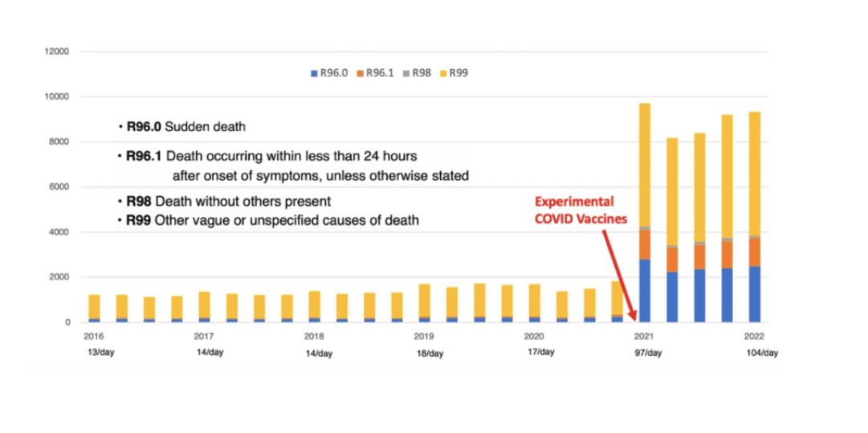Click the '104/day' rate label
Image resolution: width=868 pixels, height=433 pixels.
click(x=762, y=353)
